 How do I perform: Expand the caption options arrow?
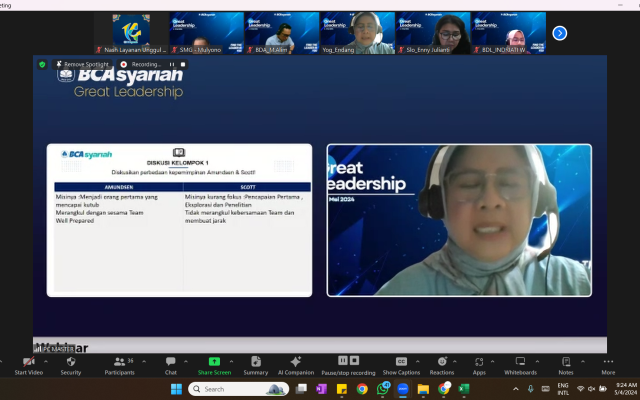tap(418, 362)
